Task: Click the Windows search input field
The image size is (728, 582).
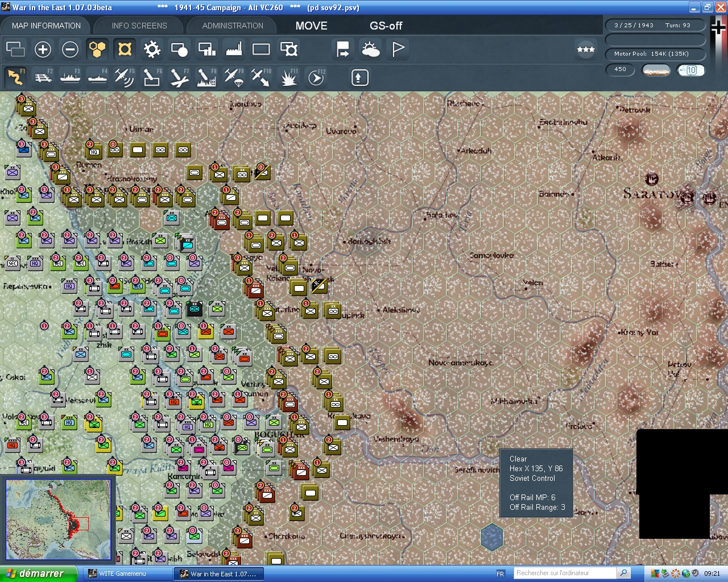Action: [x=565, y=573]
